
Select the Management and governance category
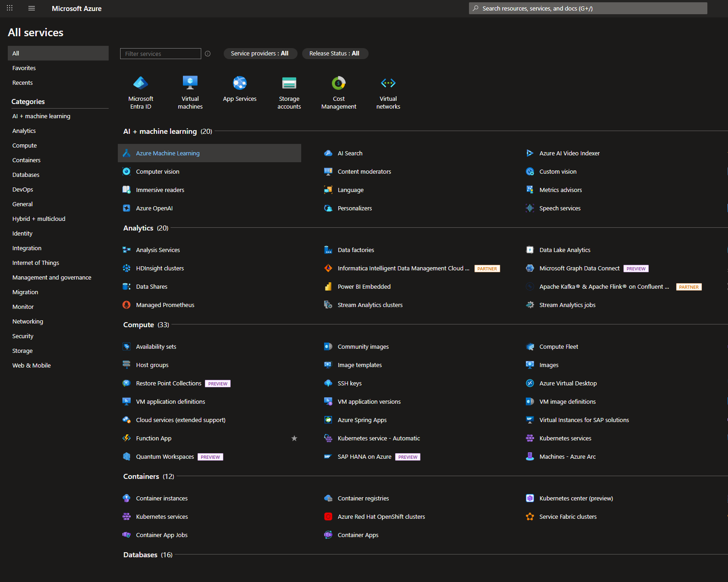(x=52, y=277)
